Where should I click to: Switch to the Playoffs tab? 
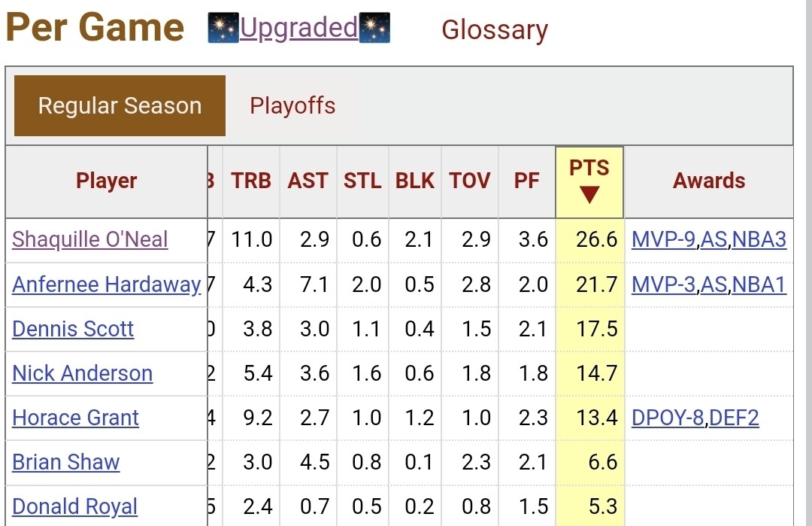[292, 106]
